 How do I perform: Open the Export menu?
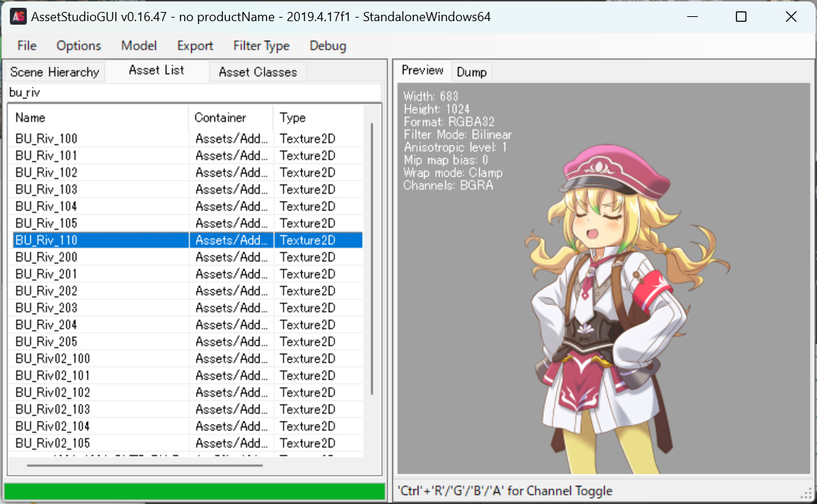coord(195,46)
